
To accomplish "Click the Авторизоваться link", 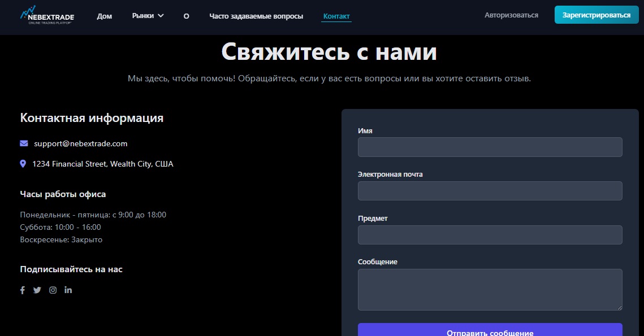I will [x=511, y=15].
